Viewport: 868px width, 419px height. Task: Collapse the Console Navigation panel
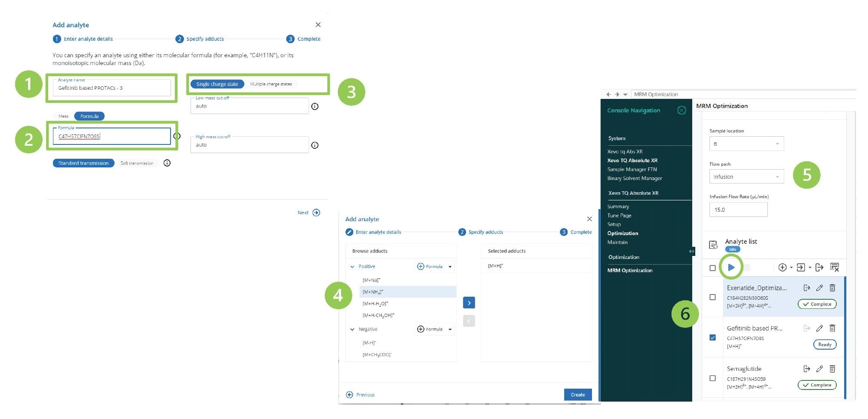681,111
